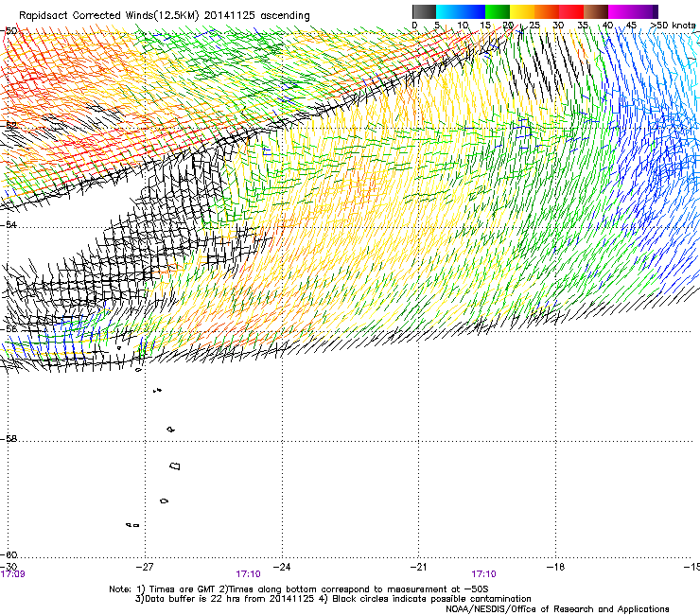The width and height of the screenshot is (700, 615).
Task: Click the purple 17:09 time label
Action: (13, 574)
